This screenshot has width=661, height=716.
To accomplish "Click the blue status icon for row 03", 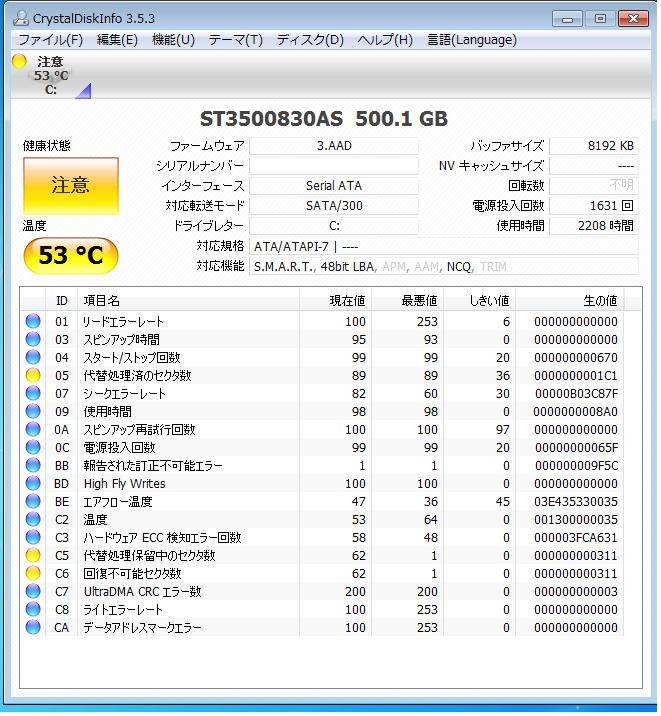I will point(33,339).
